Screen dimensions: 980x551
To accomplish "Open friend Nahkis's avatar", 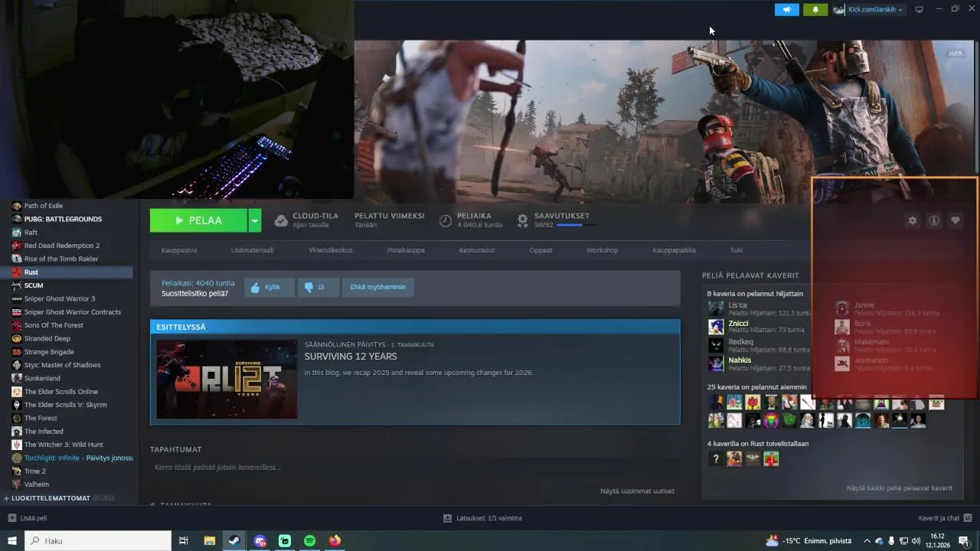I will [716, 364].
